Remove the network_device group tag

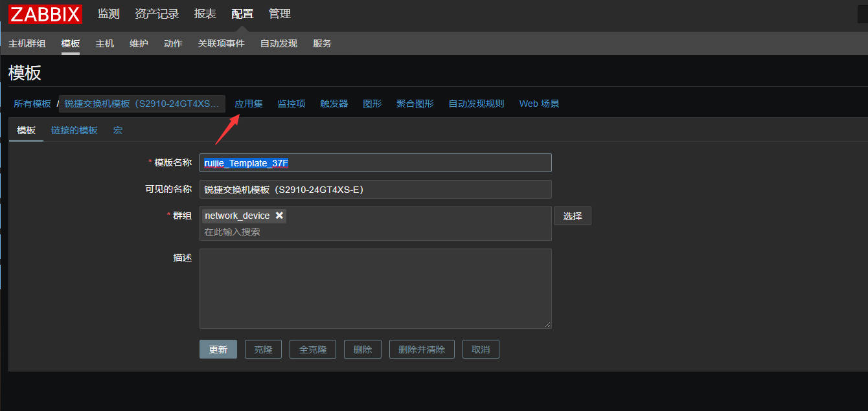[x=279, y=216]
